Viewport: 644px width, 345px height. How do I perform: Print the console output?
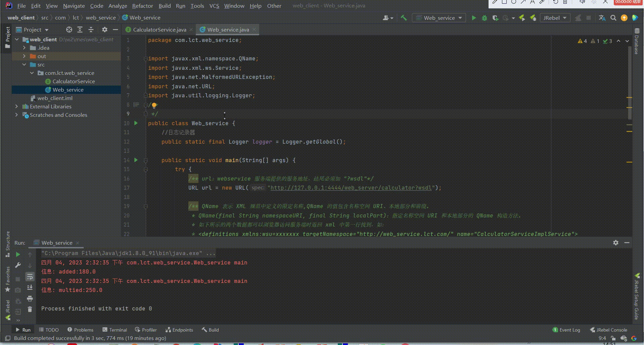30,298
